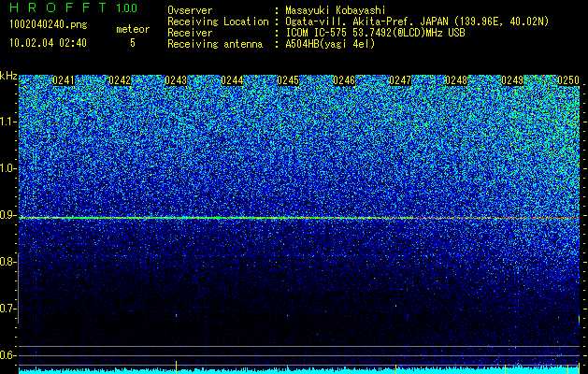Click the date stamp 10.02.04 02:40
Screen dimensions: 588x374
48,43
